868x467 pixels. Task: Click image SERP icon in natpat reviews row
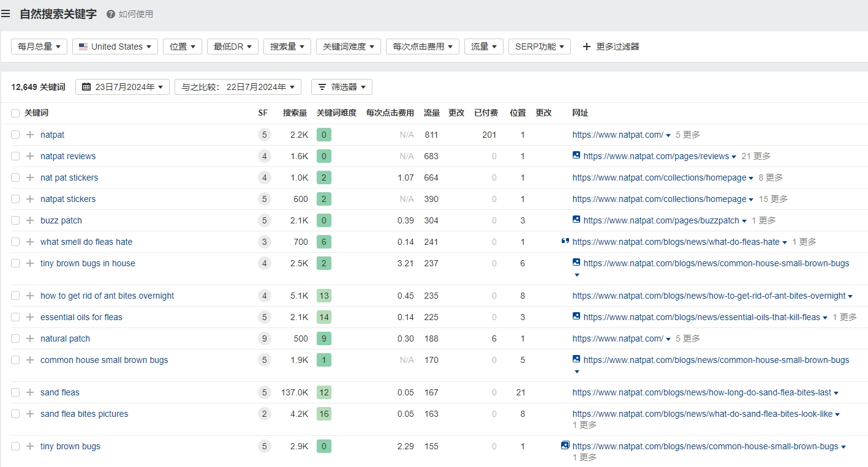(x=576, y=155)
